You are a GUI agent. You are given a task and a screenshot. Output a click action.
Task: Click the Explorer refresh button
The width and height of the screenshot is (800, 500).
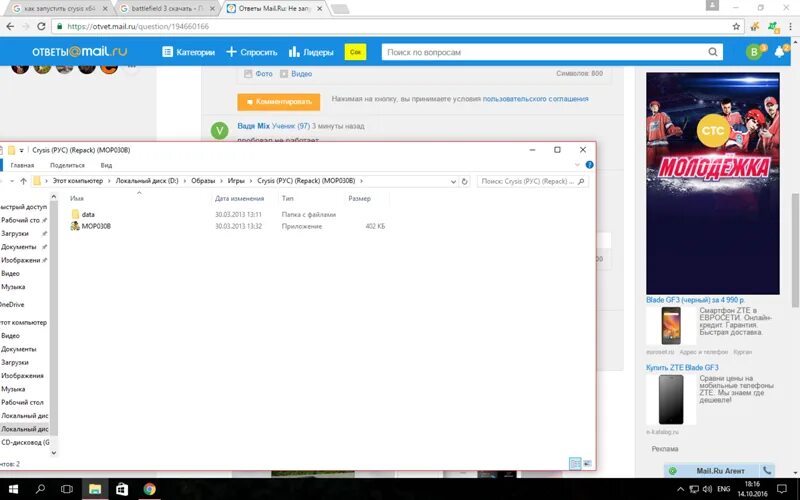pyautogui.click(x=464, y=181)
